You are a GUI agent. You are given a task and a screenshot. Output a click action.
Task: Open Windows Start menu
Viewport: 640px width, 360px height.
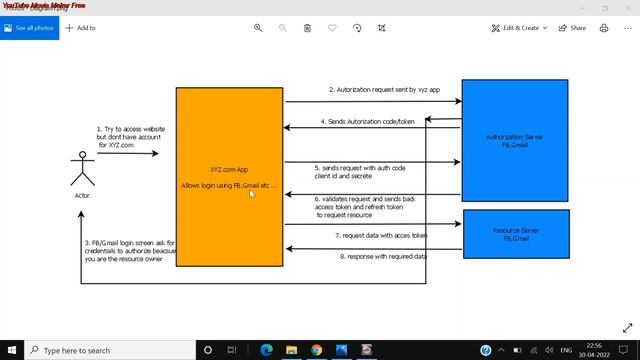click(12, 350)
